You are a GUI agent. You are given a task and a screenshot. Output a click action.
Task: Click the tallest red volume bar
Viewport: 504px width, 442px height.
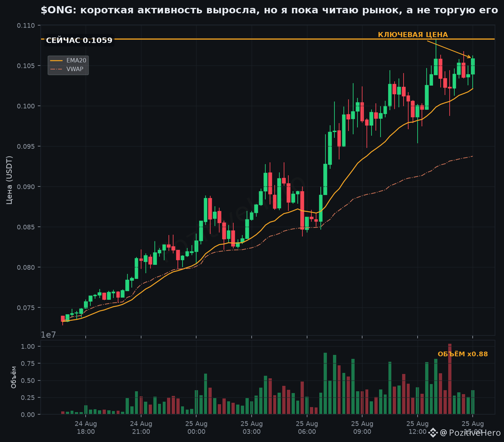click(x=450, y=379)
